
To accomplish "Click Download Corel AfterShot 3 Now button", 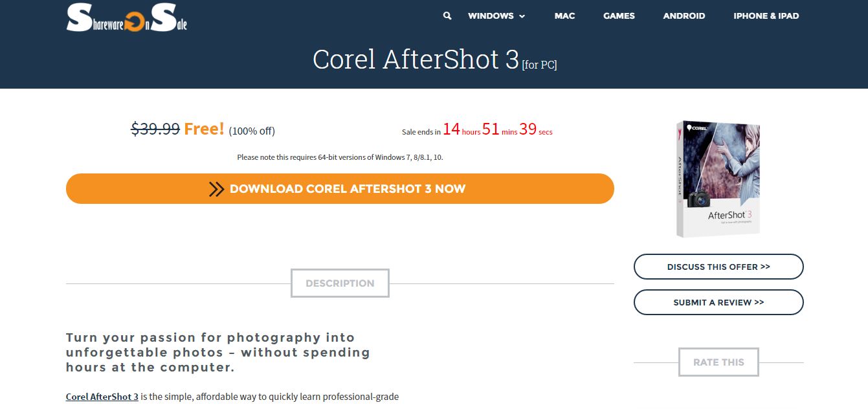I will 340,189.
